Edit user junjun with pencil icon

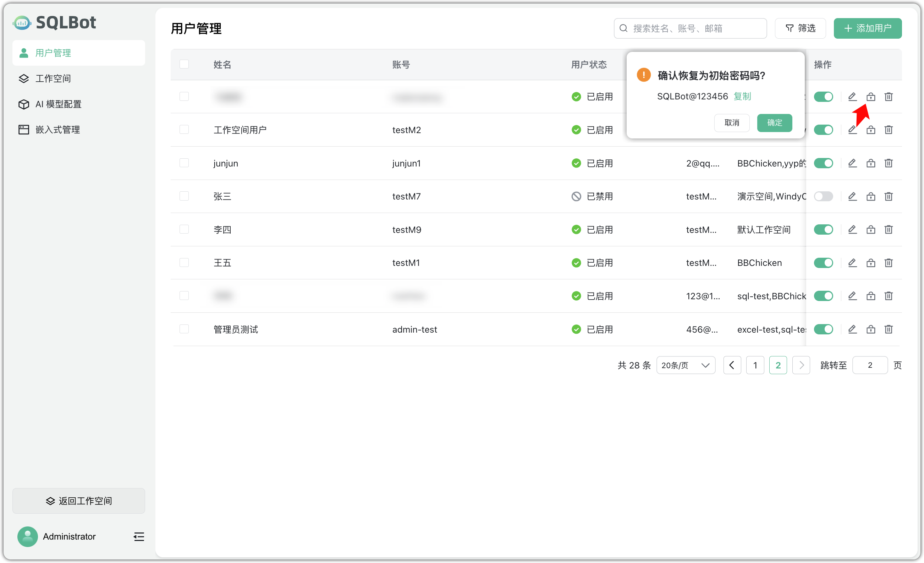click(852, 163)
